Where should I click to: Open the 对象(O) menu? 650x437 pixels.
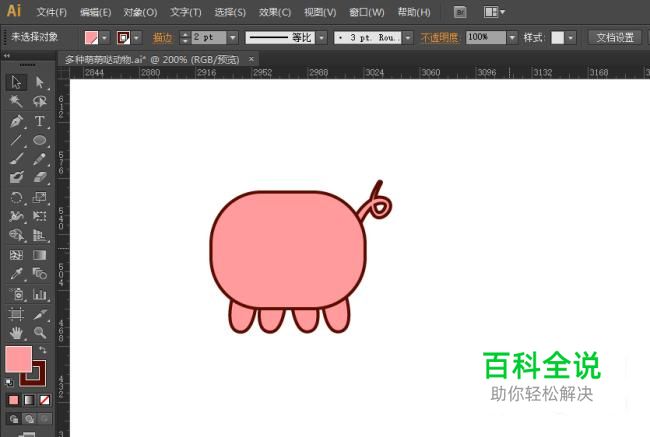[140, 12]
